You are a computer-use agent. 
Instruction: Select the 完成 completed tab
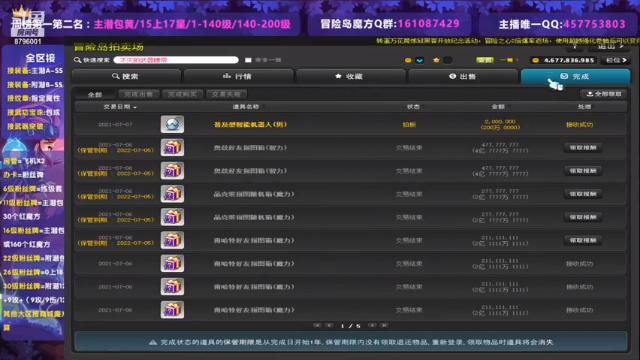tap(575, 76)
